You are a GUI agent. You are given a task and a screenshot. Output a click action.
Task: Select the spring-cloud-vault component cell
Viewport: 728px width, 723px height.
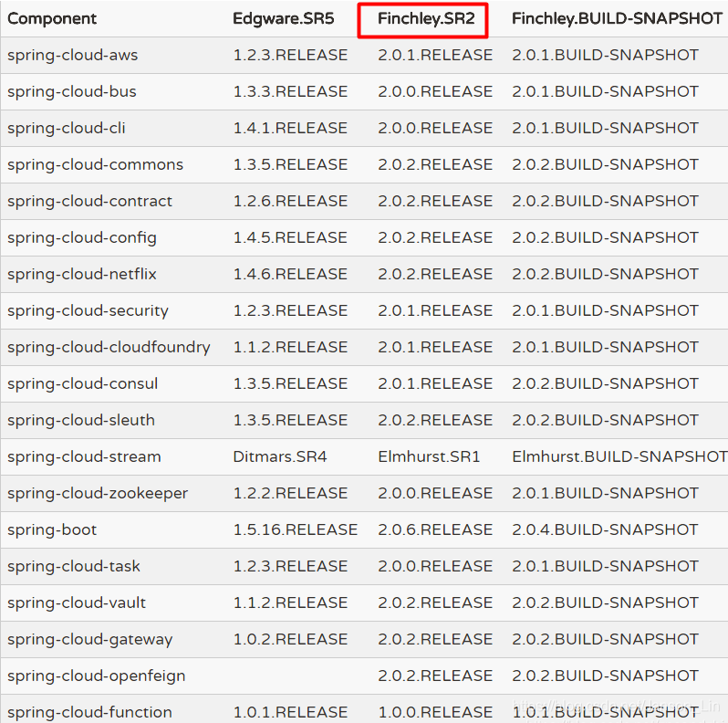77,602
